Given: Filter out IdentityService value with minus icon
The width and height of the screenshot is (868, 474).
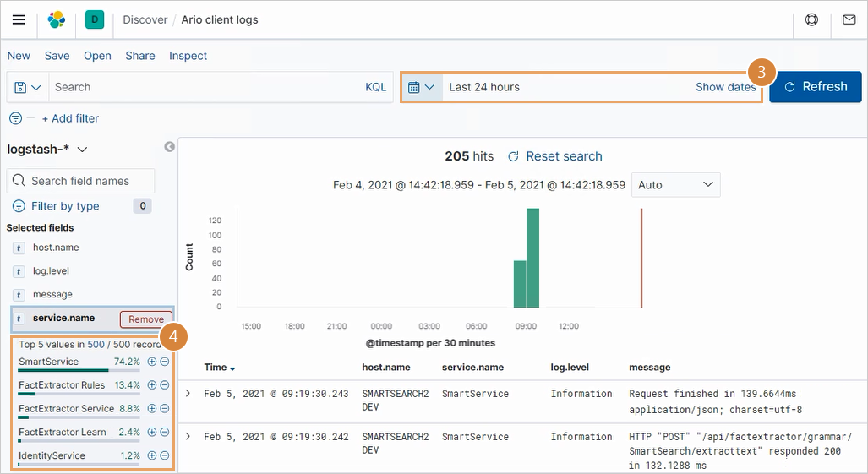Looking at the screenshot, I should tap(165, 455).
